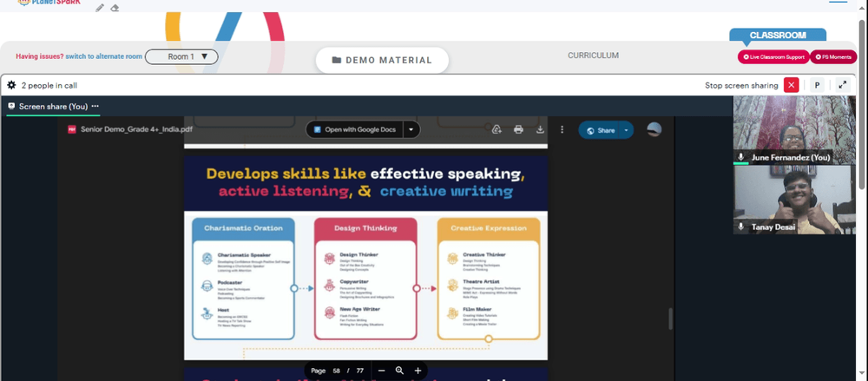Screen dimensions: 868x381
Task: Click the Having issues? text
Action: point(39,56)
